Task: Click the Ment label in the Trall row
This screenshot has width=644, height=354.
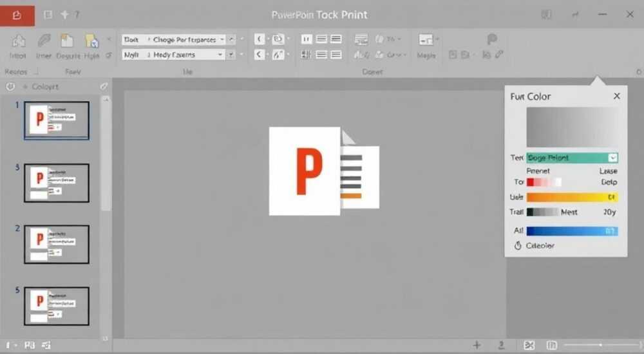Action: 569,212
